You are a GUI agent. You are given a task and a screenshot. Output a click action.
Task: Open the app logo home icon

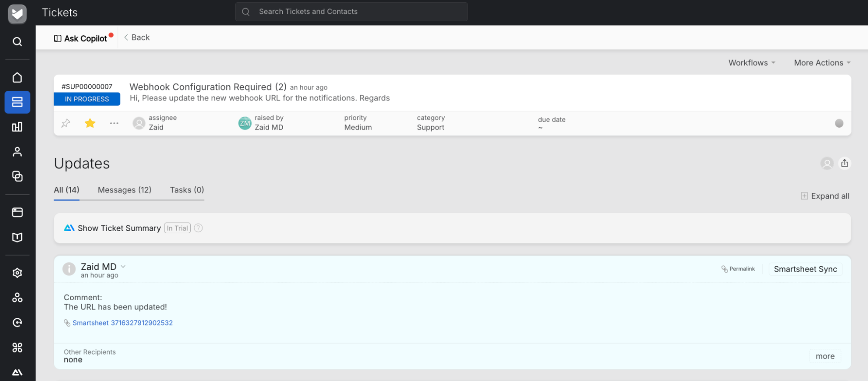[17, 14]
